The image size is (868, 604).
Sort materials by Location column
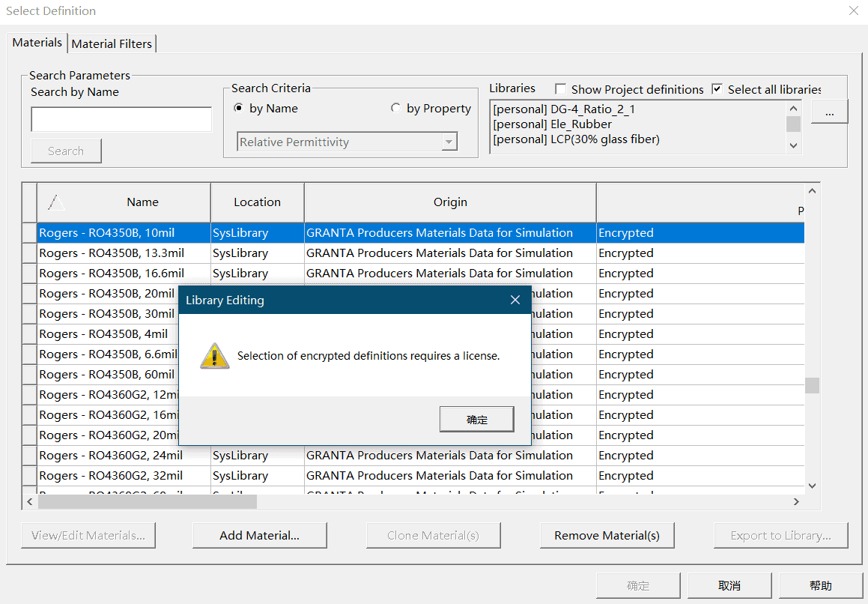click(x=258, y=202)
